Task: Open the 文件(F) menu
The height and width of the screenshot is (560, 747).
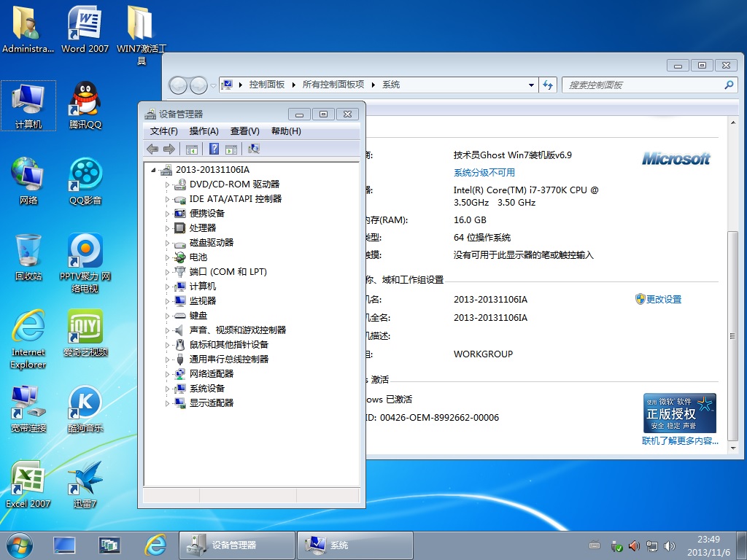Action: (x=164, y=131)
